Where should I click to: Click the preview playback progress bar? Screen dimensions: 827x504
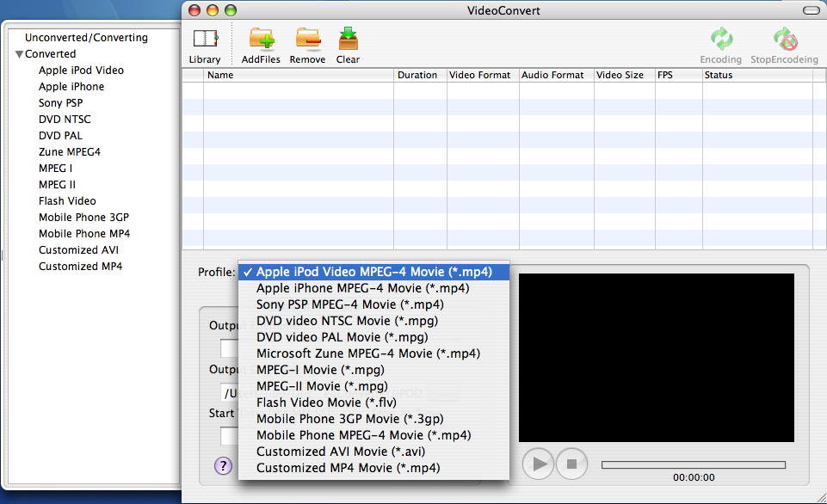pos(694,465)
